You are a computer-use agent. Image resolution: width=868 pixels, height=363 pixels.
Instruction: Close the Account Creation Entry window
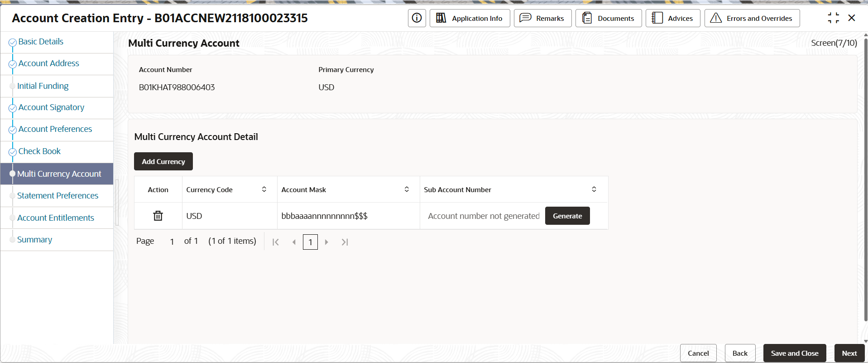852,18
